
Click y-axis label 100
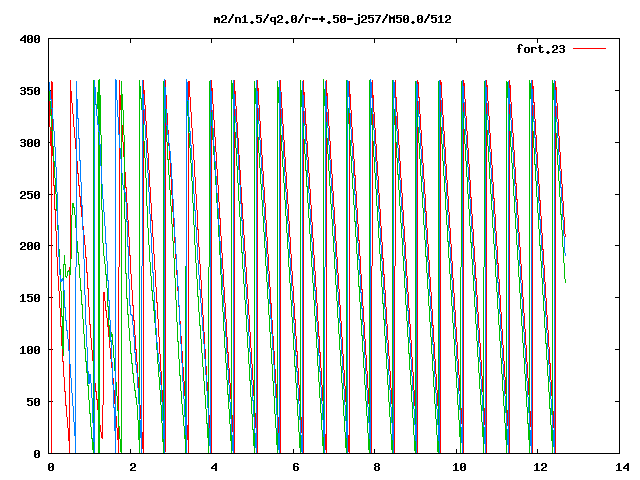tap(30, 350)
